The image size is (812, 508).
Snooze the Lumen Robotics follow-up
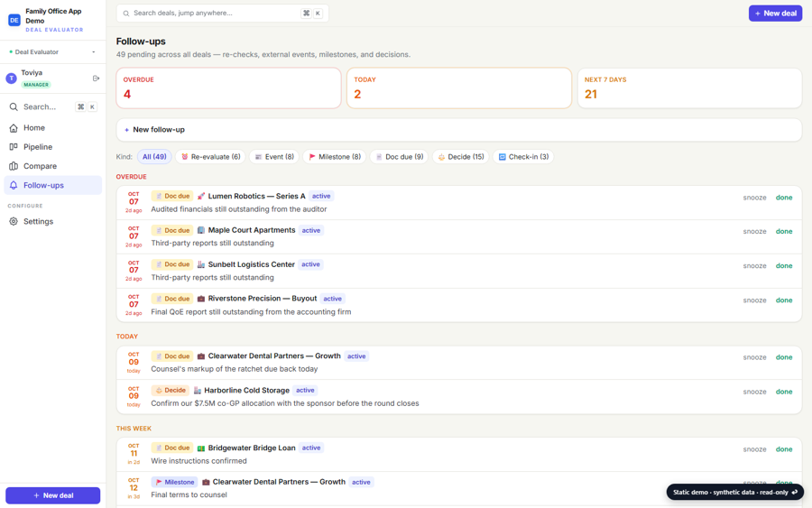pos(754,198)
